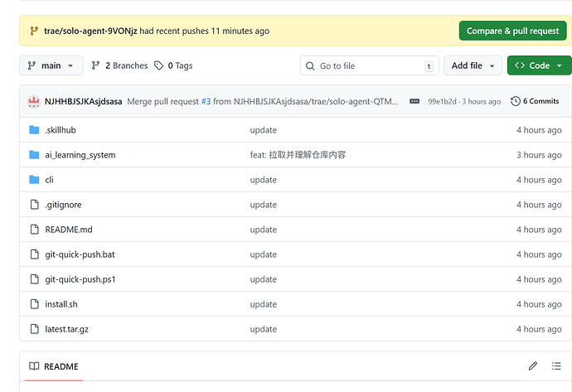Click the book icon on README tab
Screen dimensions: 572x392
click(x=34, y=366)
